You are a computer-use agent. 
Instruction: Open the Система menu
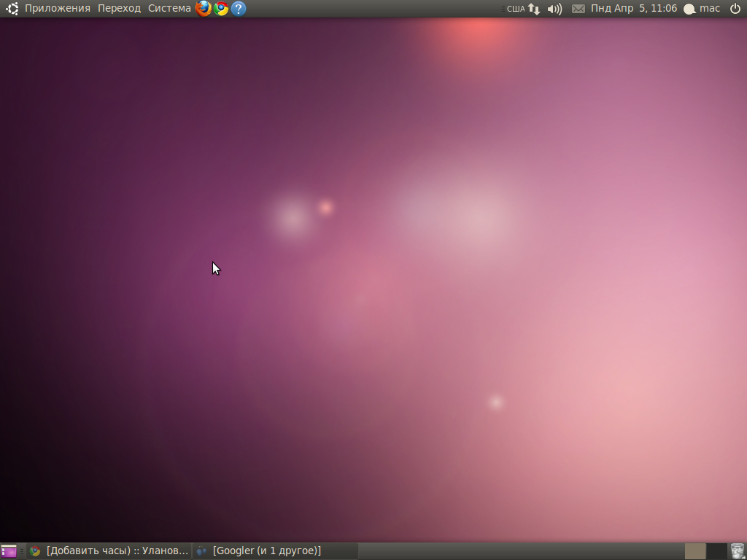(x=169, y=8)
